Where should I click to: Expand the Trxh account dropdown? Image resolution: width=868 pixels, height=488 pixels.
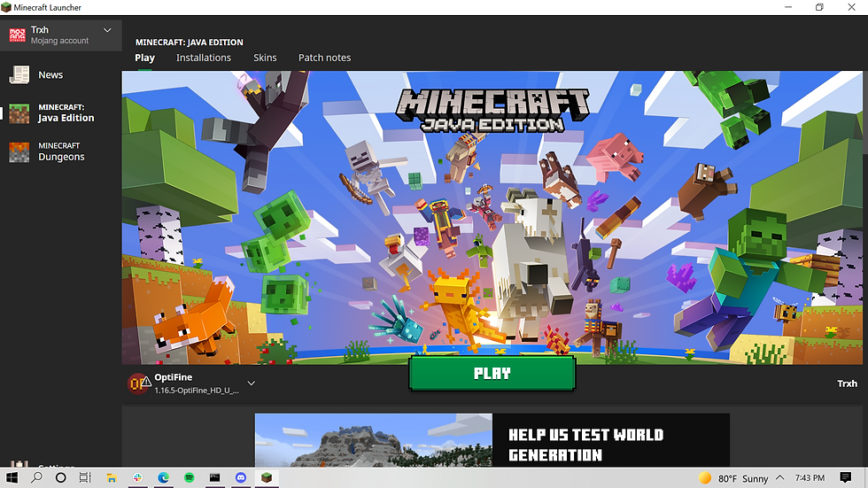pyautogui.click(x=107, y=30)
